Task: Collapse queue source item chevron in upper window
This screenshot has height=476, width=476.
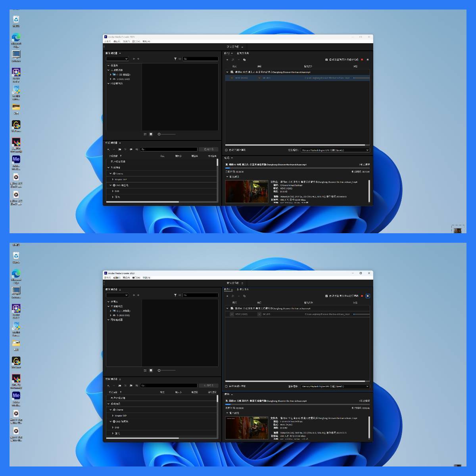Action: [x=227, y=72]
